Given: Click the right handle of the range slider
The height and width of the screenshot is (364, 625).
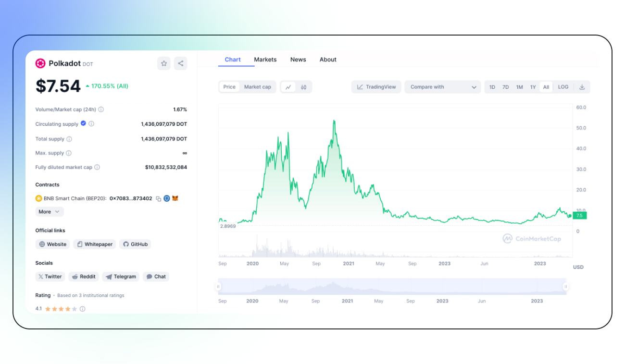Looking at the screenshot, I should 566,287.
